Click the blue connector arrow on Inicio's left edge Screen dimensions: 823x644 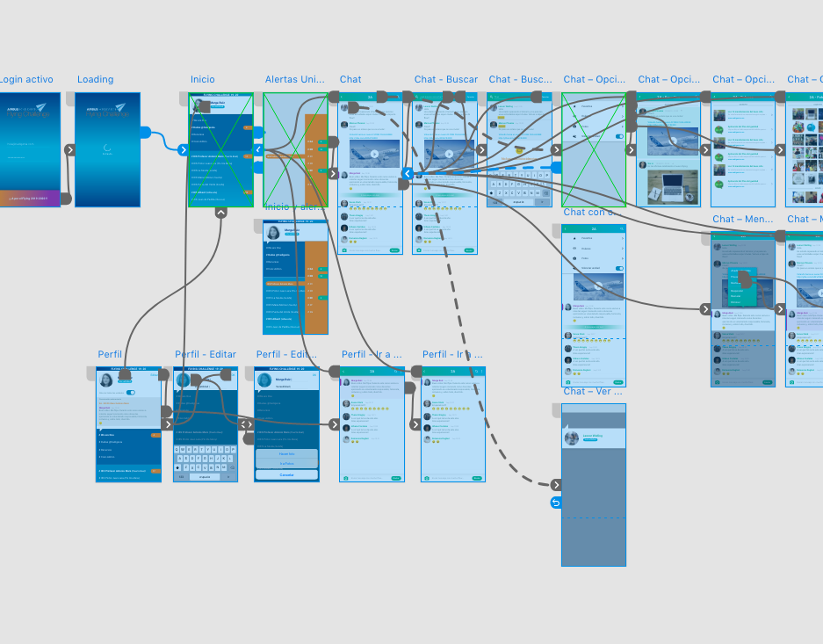coord(183,149)
